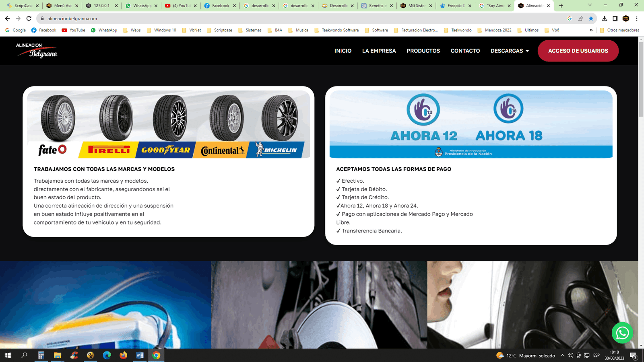The width and height of the screenshot is (644, 362).
Task: Open the Otros marcadores folder
Action: (x=619, y=30)
